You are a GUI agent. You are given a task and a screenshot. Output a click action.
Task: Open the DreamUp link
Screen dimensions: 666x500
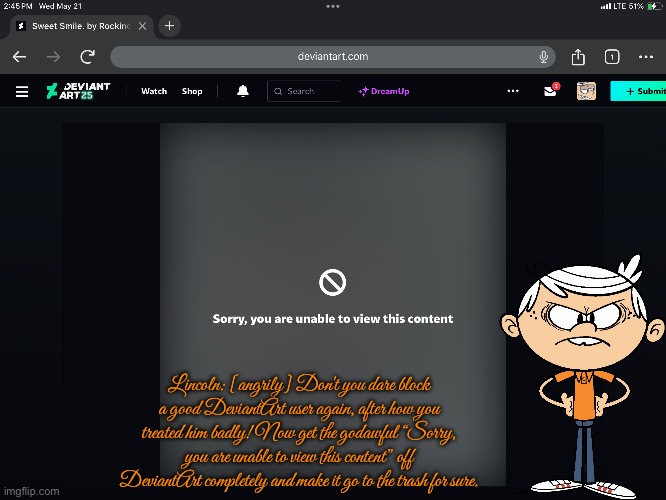(384, 91)
